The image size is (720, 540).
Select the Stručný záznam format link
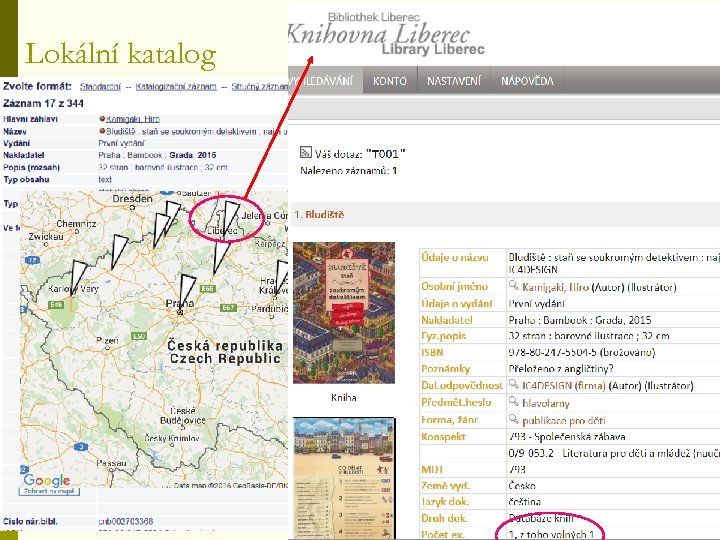(259, 86)
